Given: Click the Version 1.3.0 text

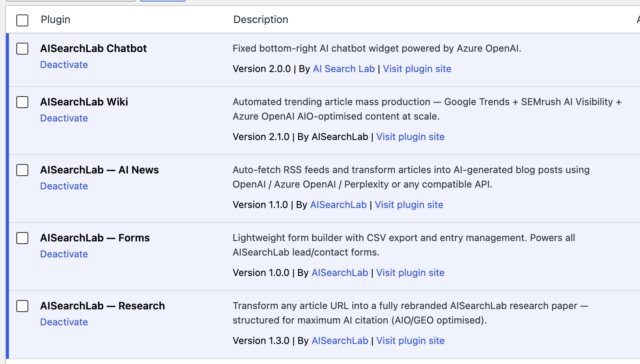Looking at the screenshot, I should coord(261,341).
